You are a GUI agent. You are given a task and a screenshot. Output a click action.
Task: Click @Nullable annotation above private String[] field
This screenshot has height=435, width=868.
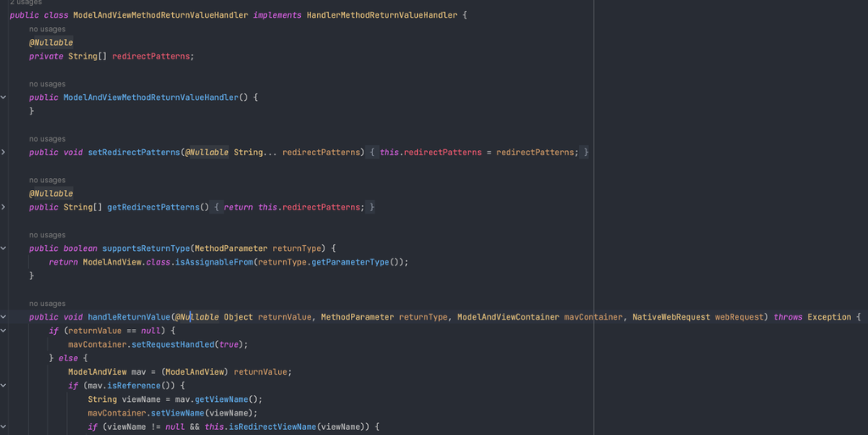[x=51, y=42]
